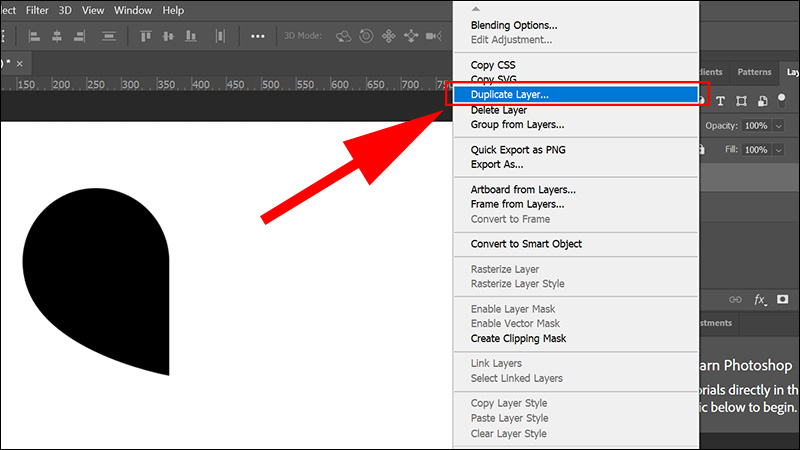Select Convert to Smart Object menu item
This screenshot has height=450, width=800.
coord(526,244)
